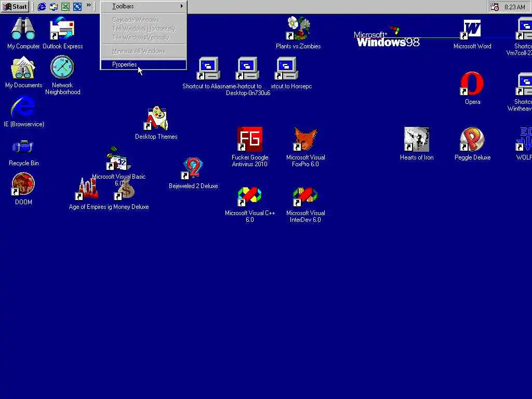The width and height of the screenshot is (532, 399).
Task: Launch Fucker Google Antivirus 2010 shortcut
Action: 250,147
